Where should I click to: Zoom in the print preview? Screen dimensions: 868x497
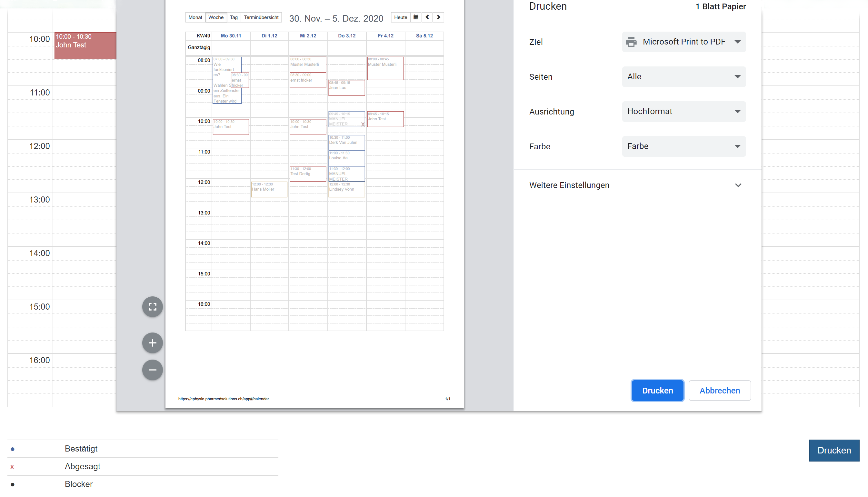[x=152, y=343]
